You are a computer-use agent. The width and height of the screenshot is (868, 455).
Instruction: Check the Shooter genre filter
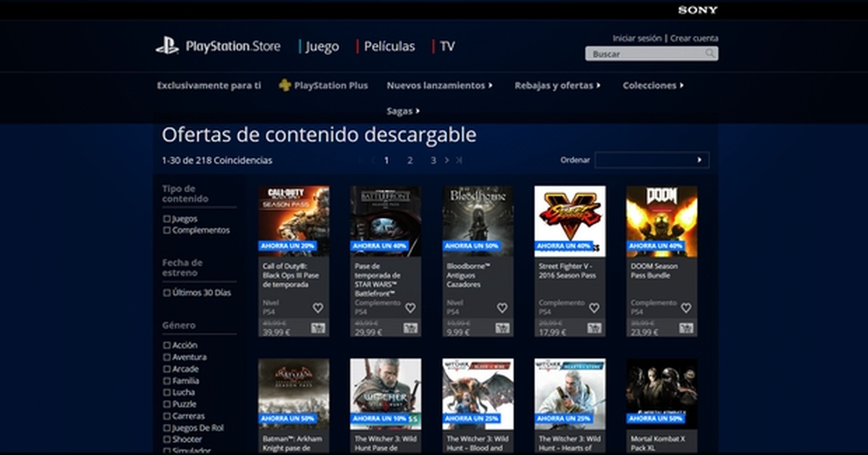[x=166, y=439]
